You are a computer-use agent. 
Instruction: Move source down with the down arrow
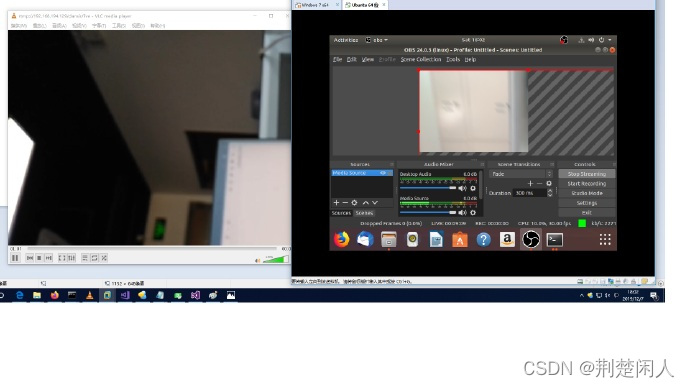point(375,203)
